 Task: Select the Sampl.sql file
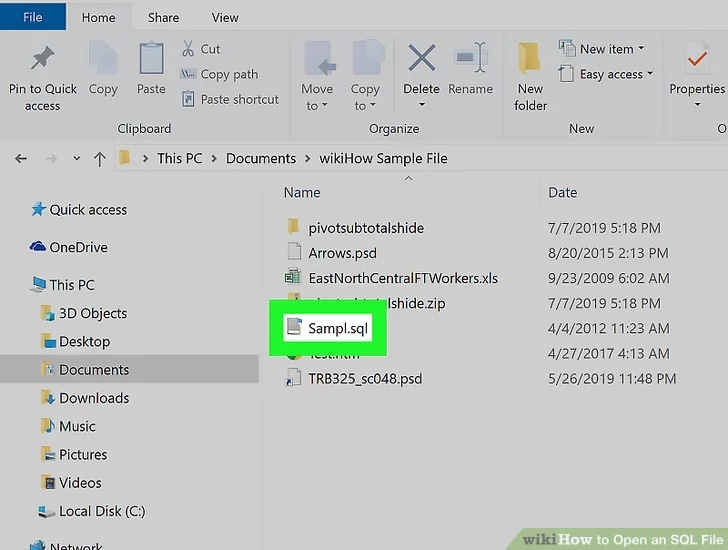(x=338, y=328)
